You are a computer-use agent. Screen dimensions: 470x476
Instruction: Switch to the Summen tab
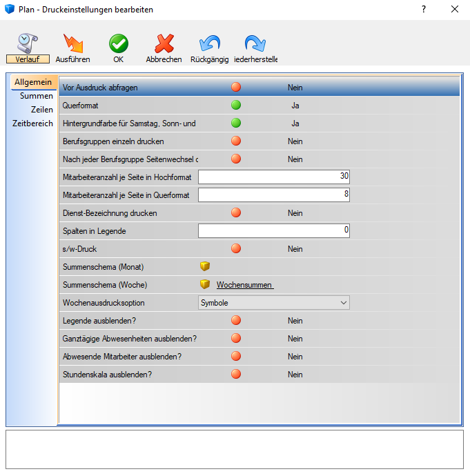coord(37,96)
